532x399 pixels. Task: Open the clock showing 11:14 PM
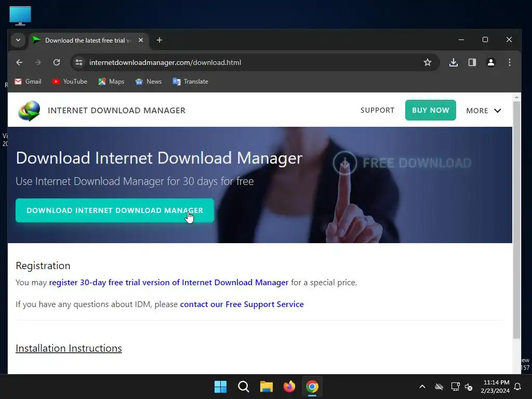pyautogui.click(x=495, y=387)
